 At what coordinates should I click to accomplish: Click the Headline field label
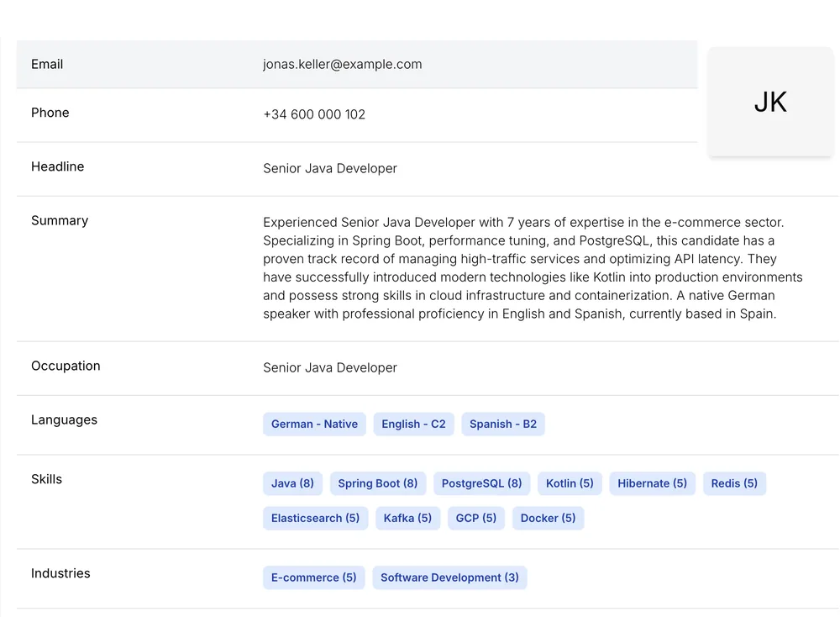click(57, 166)
